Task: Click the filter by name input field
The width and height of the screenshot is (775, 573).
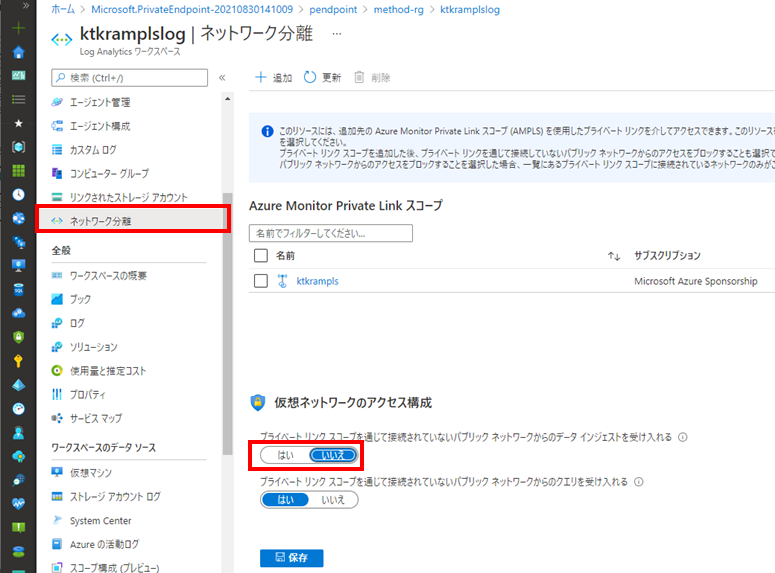Action: [x=331, y=233]
